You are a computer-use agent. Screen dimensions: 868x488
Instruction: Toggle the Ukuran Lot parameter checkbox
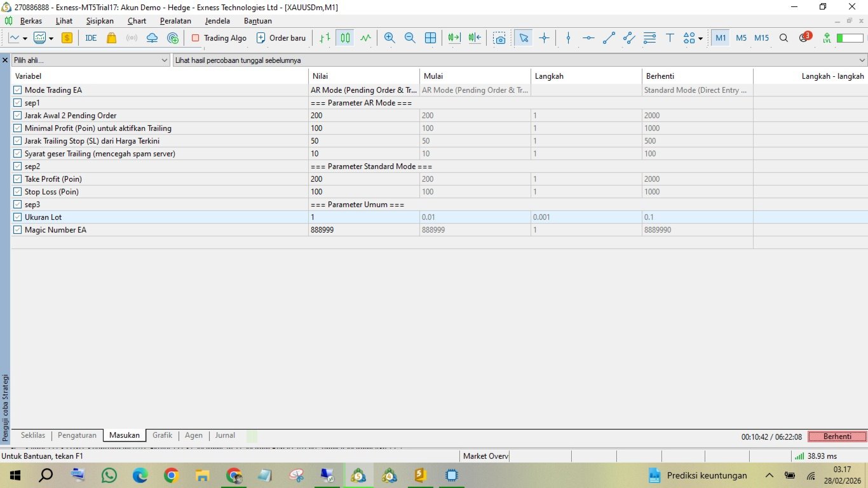[18, 217]
